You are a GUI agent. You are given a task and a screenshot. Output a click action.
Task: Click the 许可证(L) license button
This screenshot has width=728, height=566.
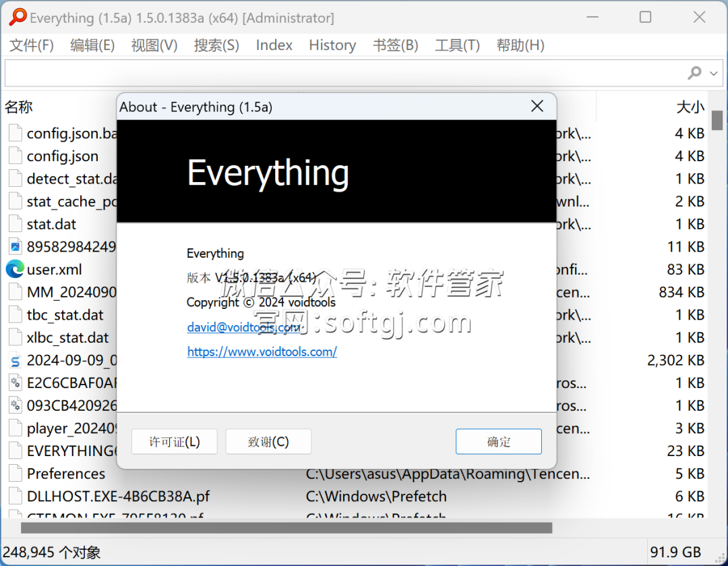174,441
